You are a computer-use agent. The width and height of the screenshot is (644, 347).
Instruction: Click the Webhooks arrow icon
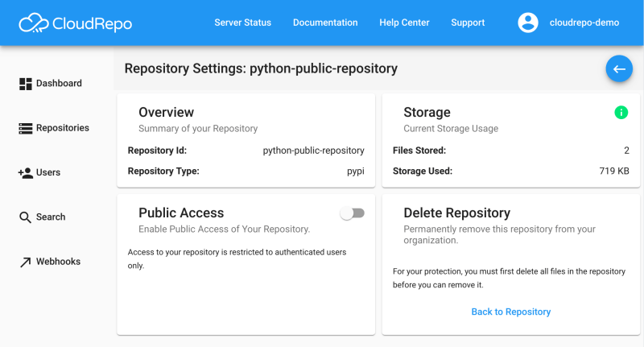coord(26,262)
